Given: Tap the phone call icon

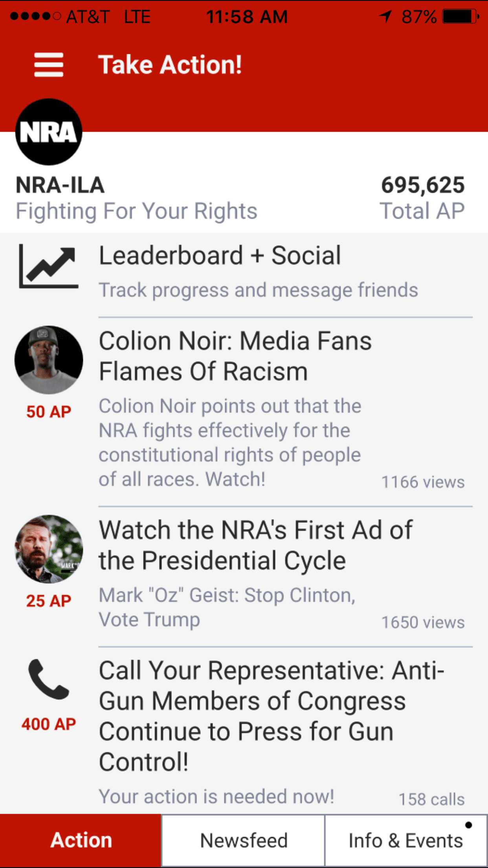Looking at the screenshot, I should pyautogui.click(x=49, y=679).
